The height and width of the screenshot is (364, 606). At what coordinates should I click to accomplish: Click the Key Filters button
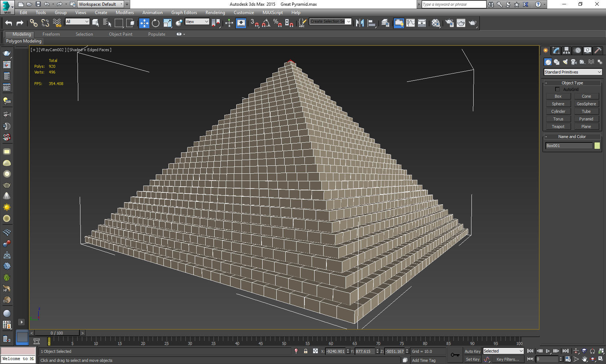coord(508,359)
